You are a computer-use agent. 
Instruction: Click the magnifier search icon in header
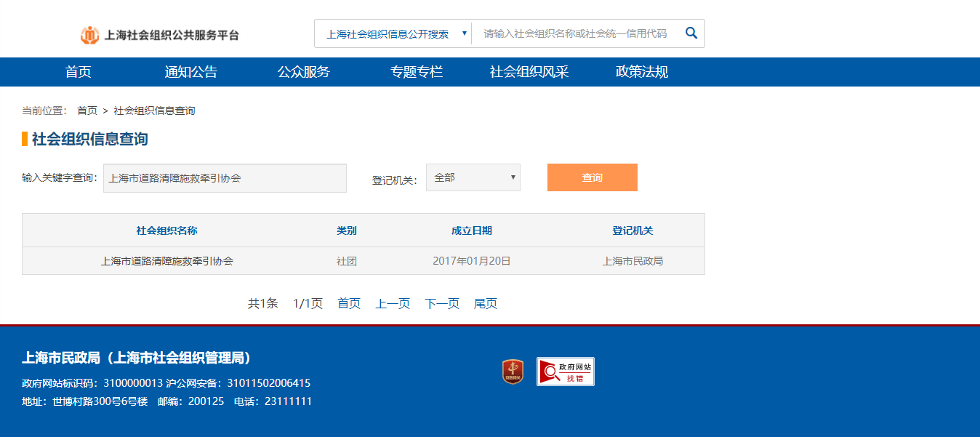[x=691, y=33]
